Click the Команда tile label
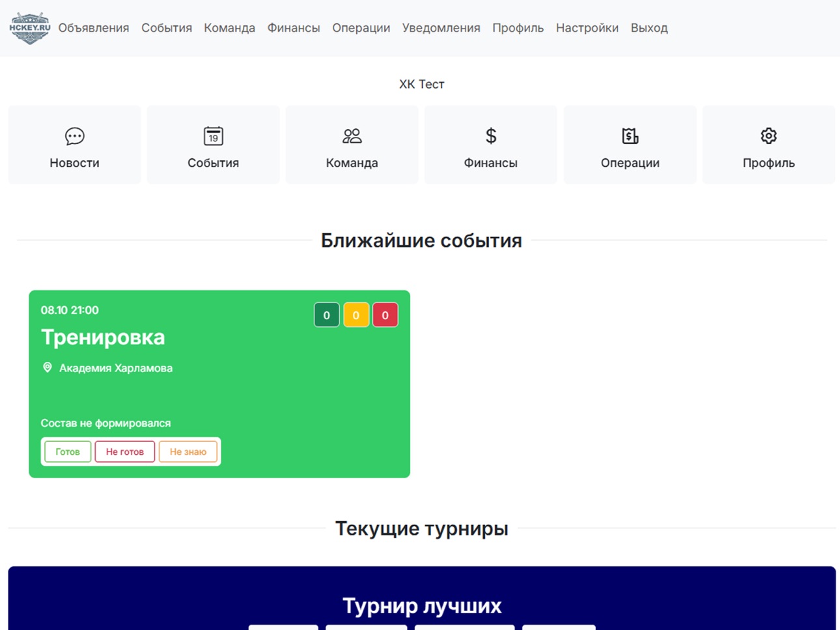Image resolution: width=840 pixels, height=630 pixels. point(352,163)
